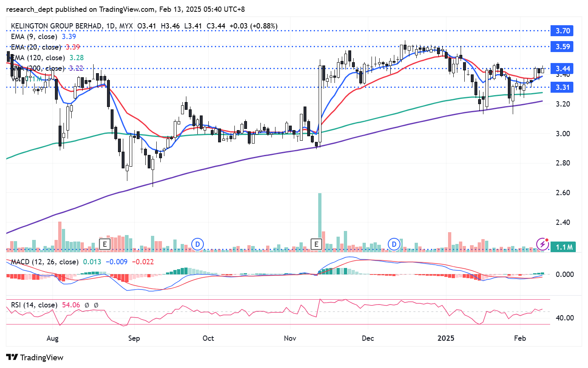588x368 pixels.
Task: Click the purple lightning bolt icon
Action: tap(542, 244)
